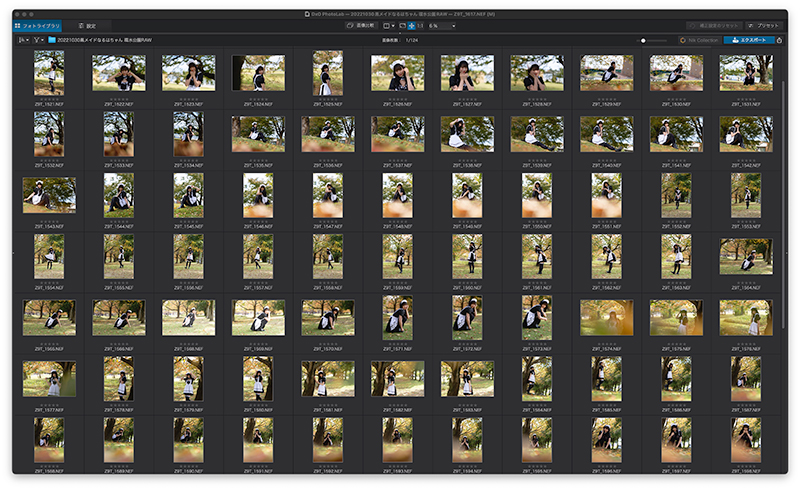Click the image count 1/124 text
Image resolution: width=800 pixels, height=489 pixels.
click(x=412, y=40)
